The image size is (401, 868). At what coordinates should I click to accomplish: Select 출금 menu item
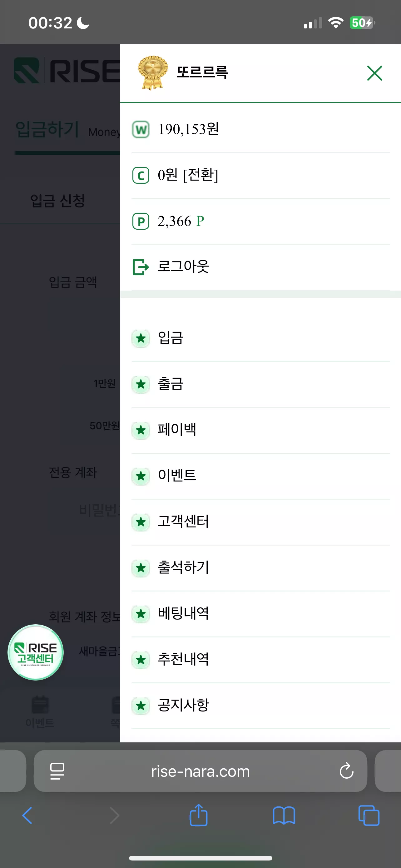(x=260, y=384)
